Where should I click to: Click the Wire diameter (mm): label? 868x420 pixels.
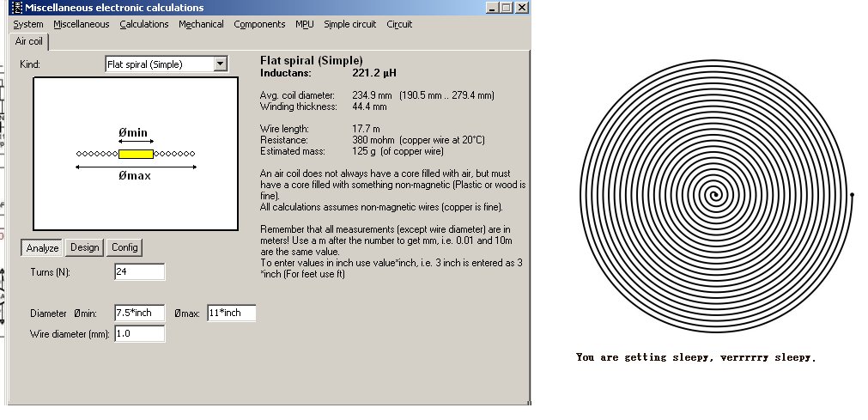tap(70, 334)
